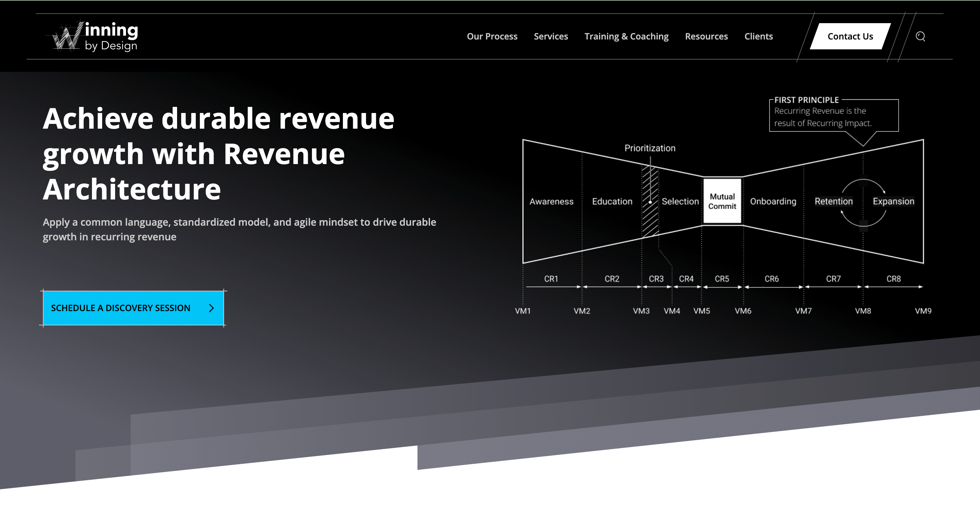Image resolution: width=980 pixels, height=531 pixels.
Task: Go to Training & Coaching
Action: 626,36
